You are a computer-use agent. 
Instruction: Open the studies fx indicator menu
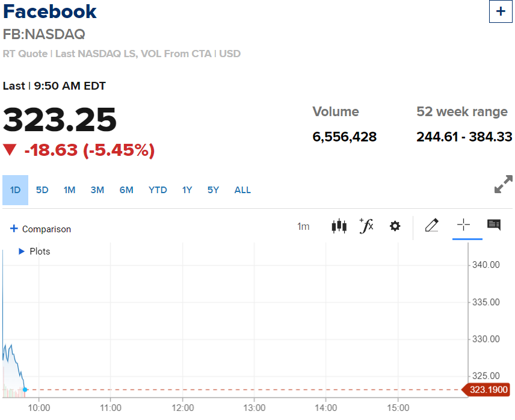click(x=366, y=226)
